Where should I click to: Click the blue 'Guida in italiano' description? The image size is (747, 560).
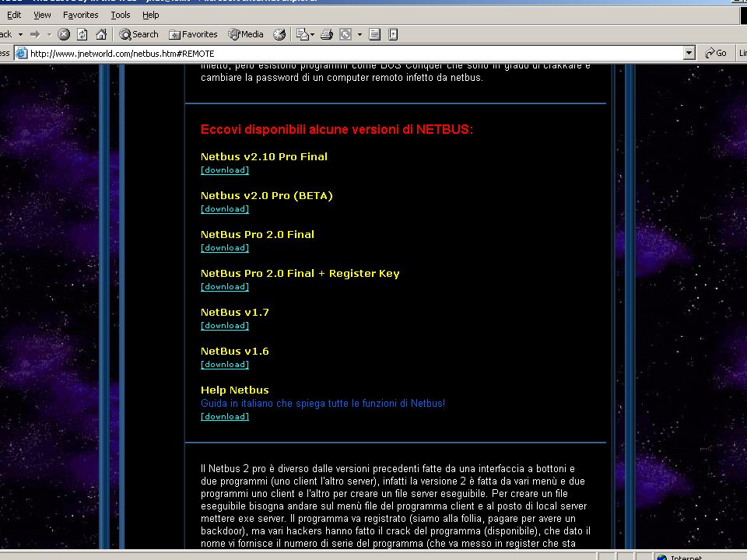pos(323,404)
